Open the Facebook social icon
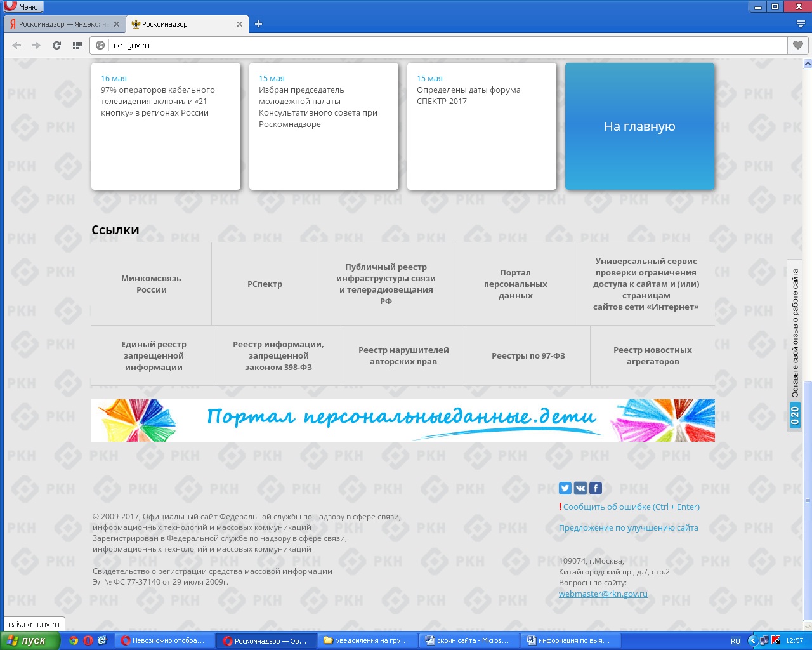 coord(596,488)
